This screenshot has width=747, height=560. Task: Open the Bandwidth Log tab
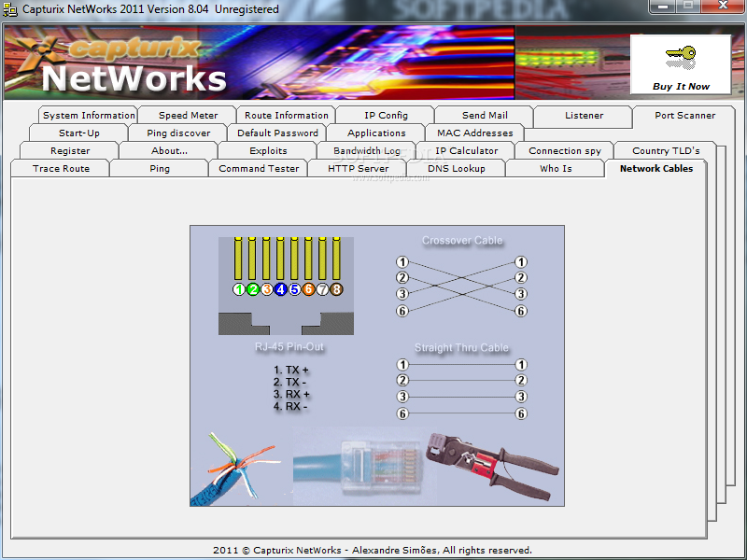[x=367, y=150]
